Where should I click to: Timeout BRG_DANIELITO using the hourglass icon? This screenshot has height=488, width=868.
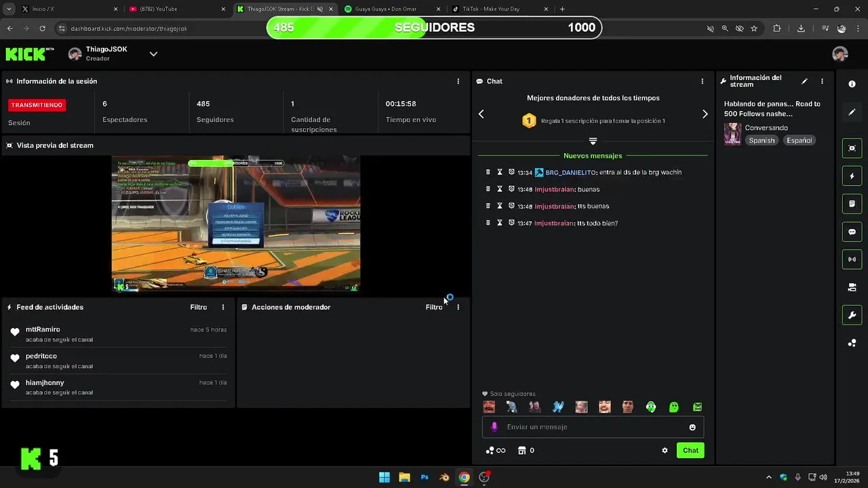click(500, 172)
